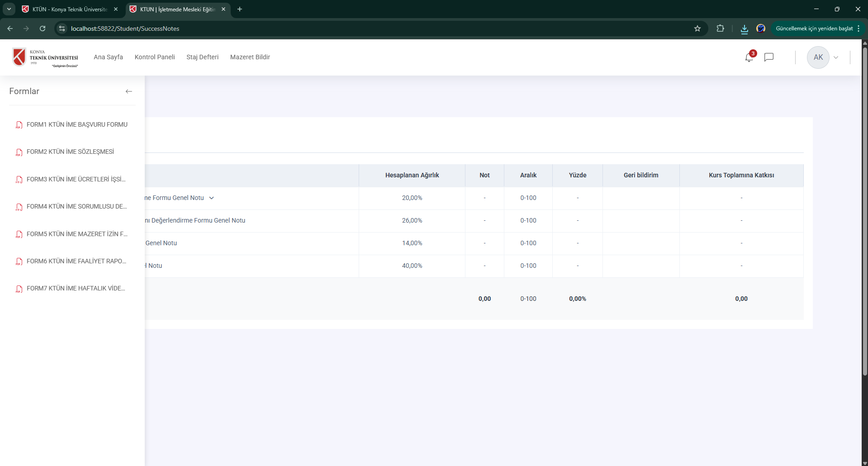The image size is (868, 466).
Task: Reload the page using the refresh icon
Action: click(43, 29)
